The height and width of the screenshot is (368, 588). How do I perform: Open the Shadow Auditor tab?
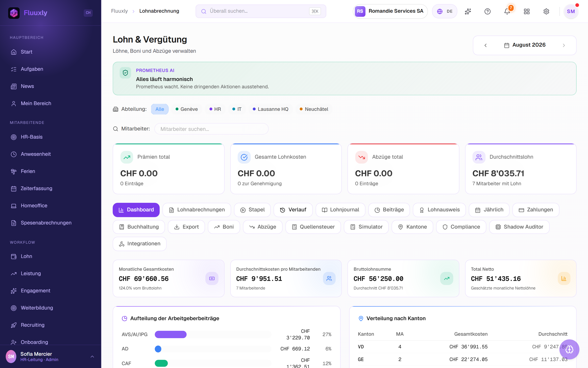click(x=519, y=227)
